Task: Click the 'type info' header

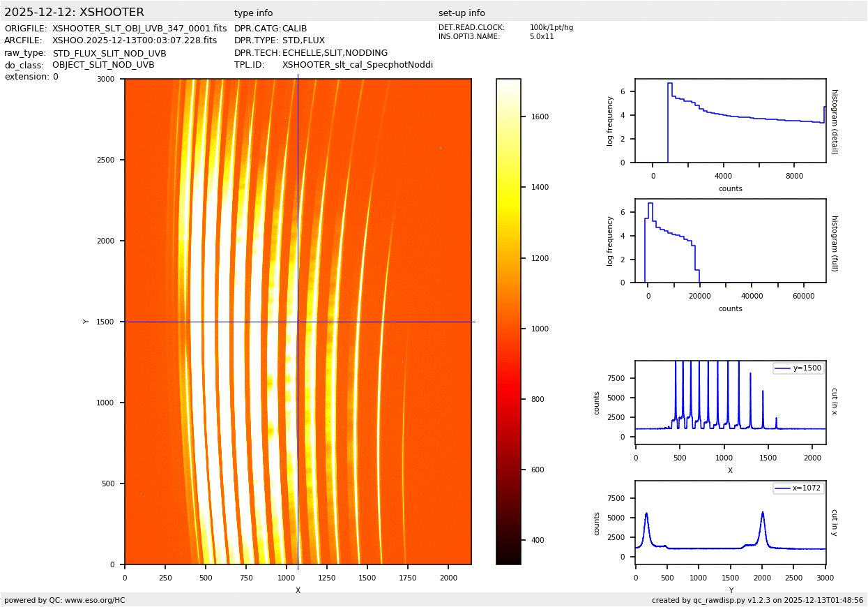Action: (x=253, y=13)
